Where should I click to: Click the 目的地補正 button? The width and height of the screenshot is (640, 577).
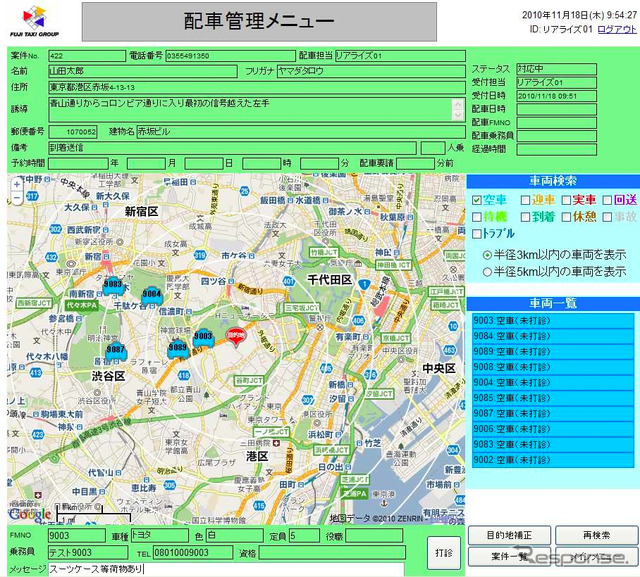(509, 535)
